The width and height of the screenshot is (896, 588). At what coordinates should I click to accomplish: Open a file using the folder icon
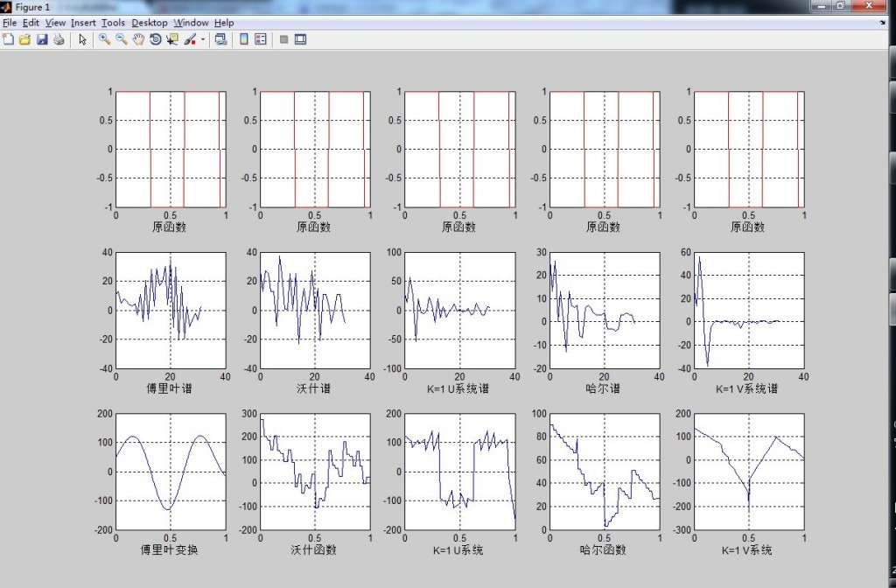(24, 39)
